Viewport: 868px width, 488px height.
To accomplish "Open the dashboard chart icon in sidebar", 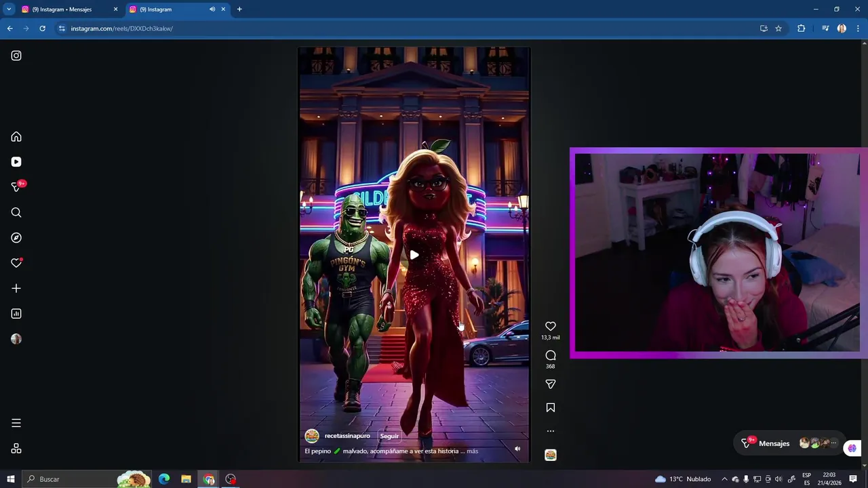I will [16, 314].
